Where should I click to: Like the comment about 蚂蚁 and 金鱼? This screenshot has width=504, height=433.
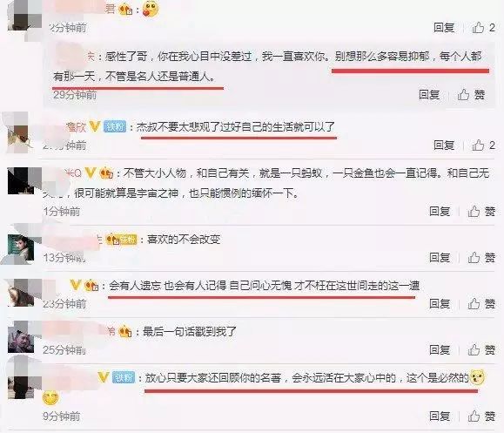pos(481,212)
